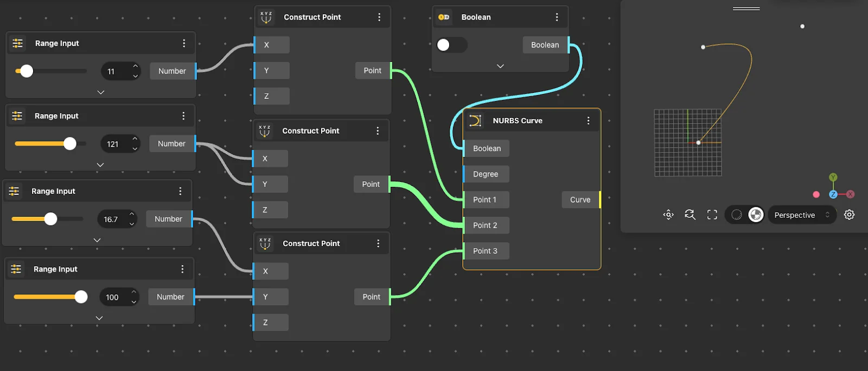
Task: Click the 16.7 number input field
Action: pyautogui.click(x=112, y=219)
